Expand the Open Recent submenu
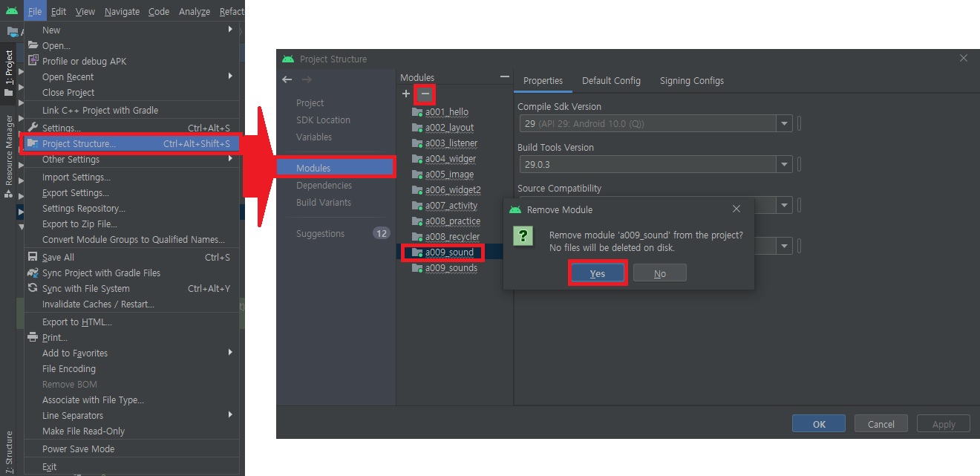Image resolution: width=980 pixels, height=476 pixels. point(131,76)
